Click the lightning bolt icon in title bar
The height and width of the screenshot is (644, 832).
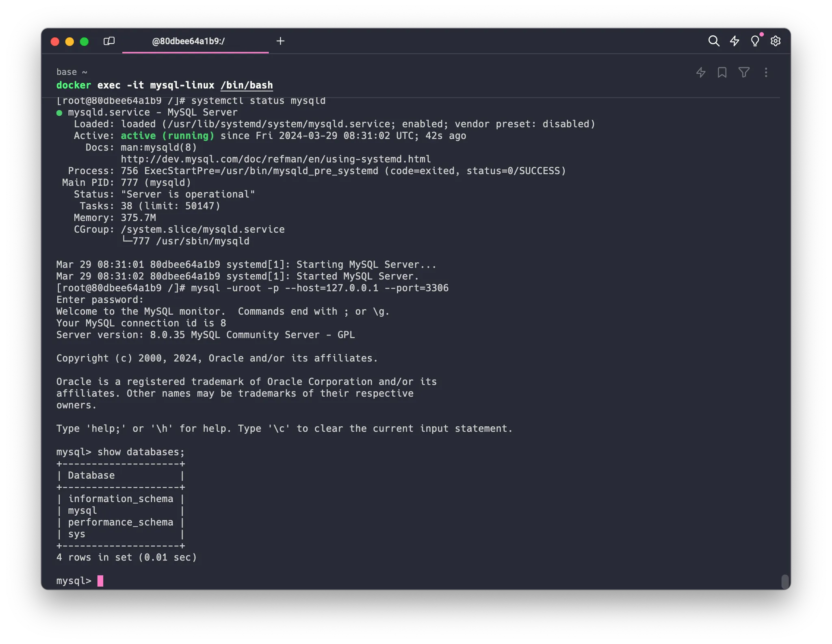734,41
